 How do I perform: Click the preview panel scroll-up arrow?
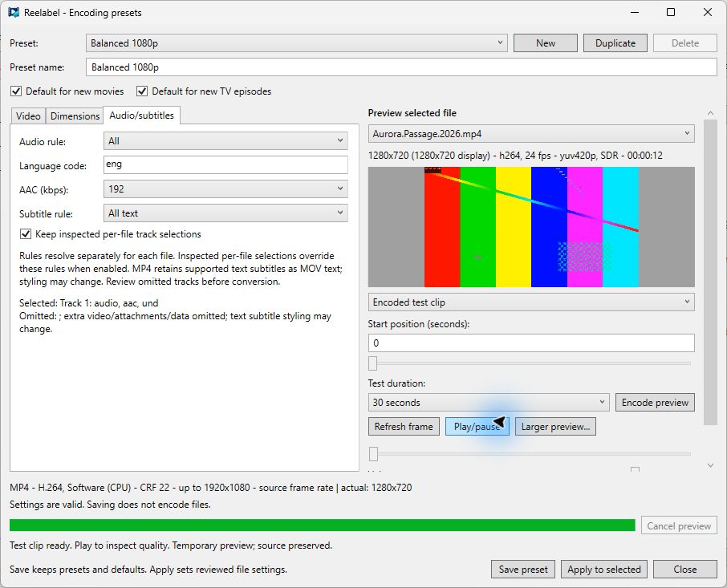coord(710,113)
